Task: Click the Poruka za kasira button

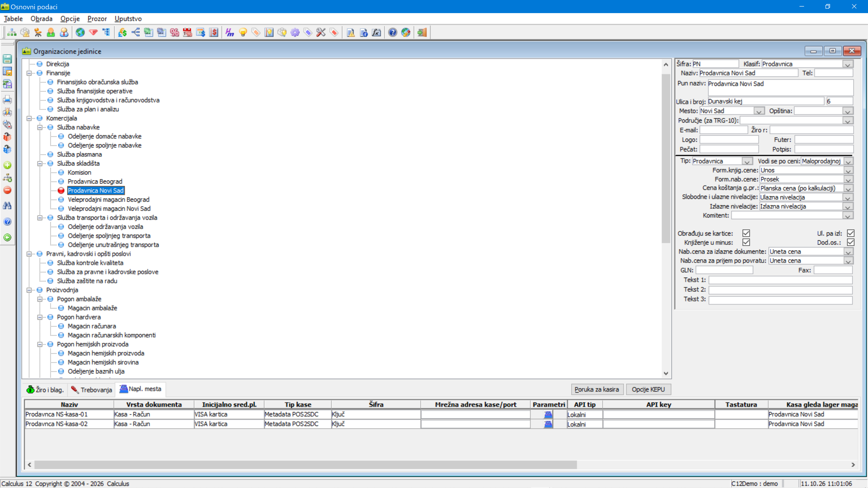Action: (x=597, y=389)
